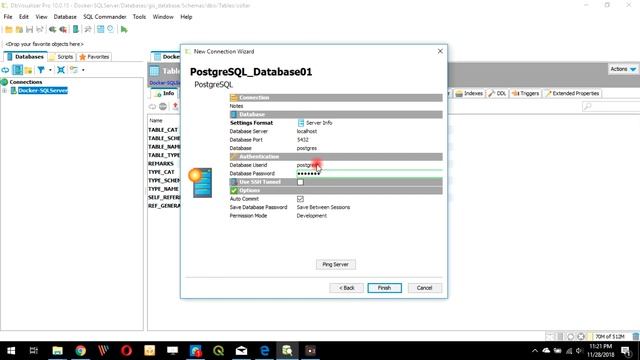Screen dimensions: 640x360
Task: Open the Tools menu
Action: coord(139,17)
